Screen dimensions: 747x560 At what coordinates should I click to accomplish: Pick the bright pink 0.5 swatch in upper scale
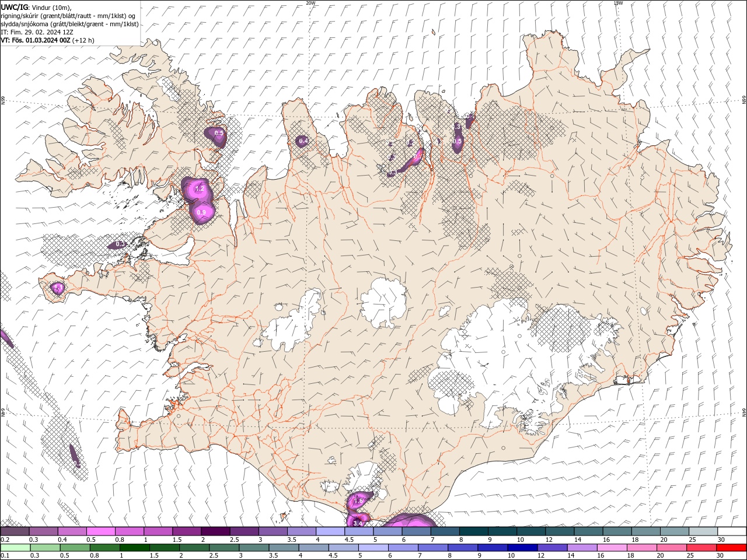(100, 531)
